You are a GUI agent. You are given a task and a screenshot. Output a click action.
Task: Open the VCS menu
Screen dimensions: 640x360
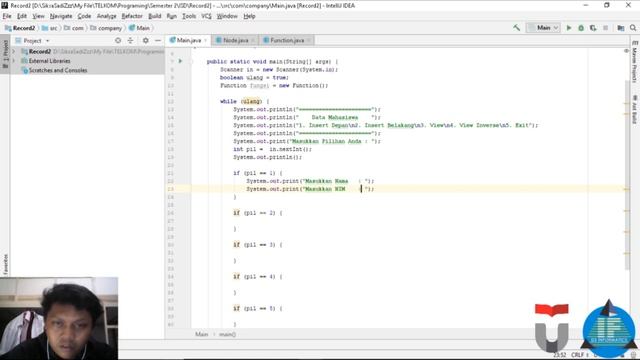click(206, 16)
